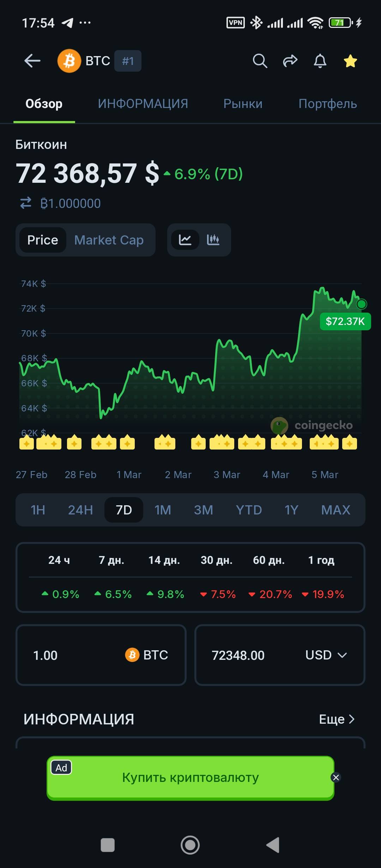Expand the Еще information link
The image size is (381, 868).
[337, 719]
